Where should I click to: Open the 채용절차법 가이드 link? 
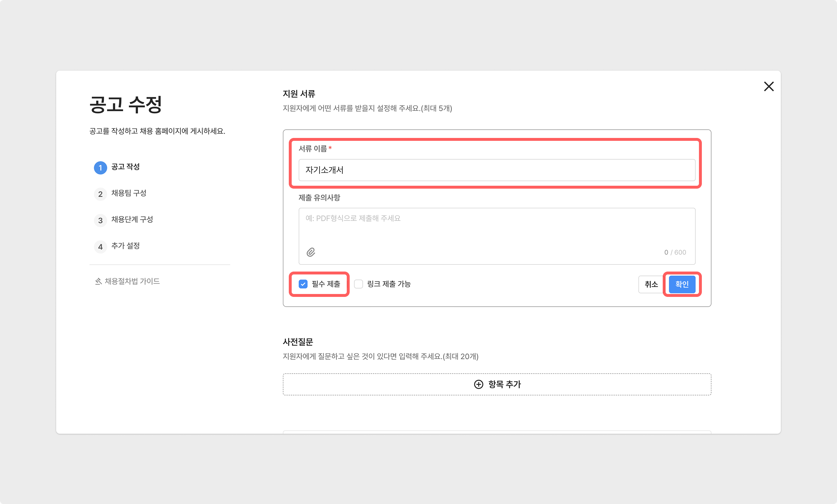coord(132,281)
